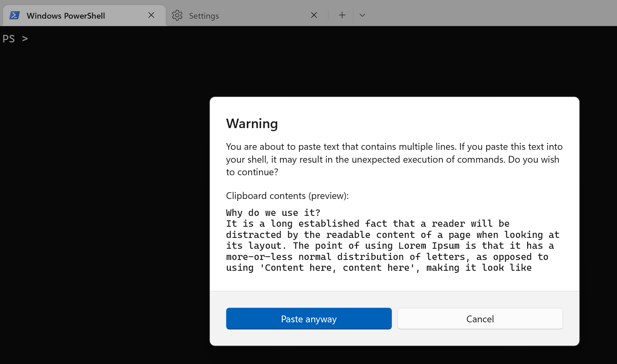Viewport: 617px width, 364px height.
Task: Select the gear icon next to Settings label
Action: (177, 15)
